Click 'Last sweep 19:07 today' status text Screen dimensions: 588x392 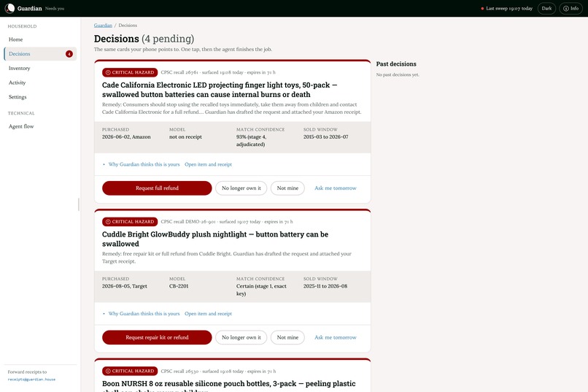509,8
